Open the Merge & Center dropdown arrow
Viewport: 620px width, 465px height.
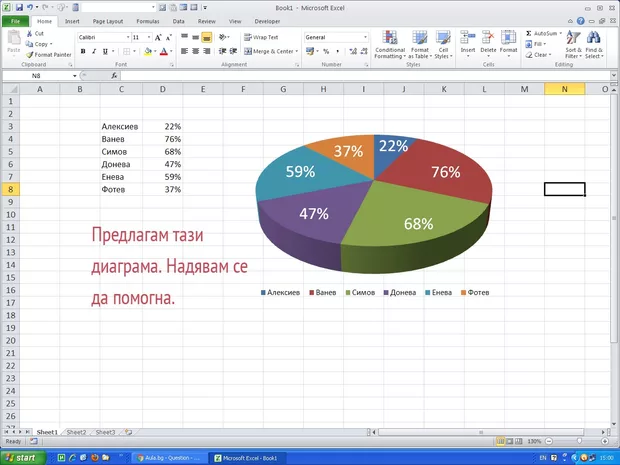point(297,51)
